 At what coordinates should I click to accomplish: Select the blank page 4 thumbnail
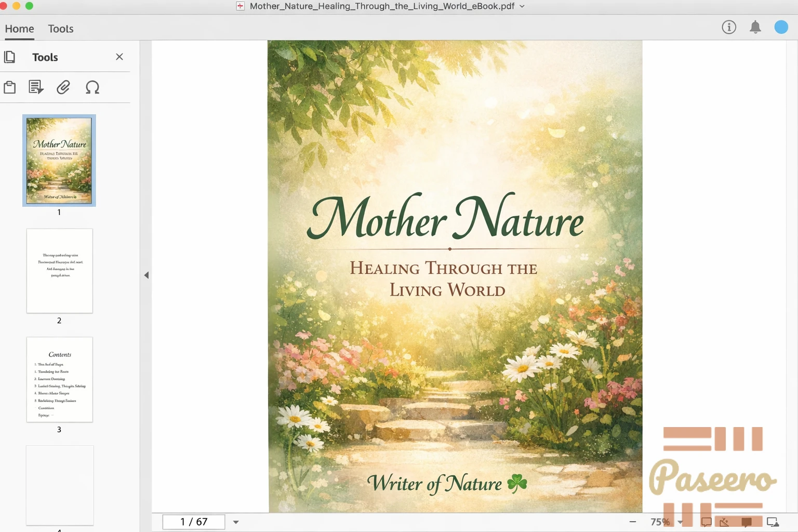60,485
